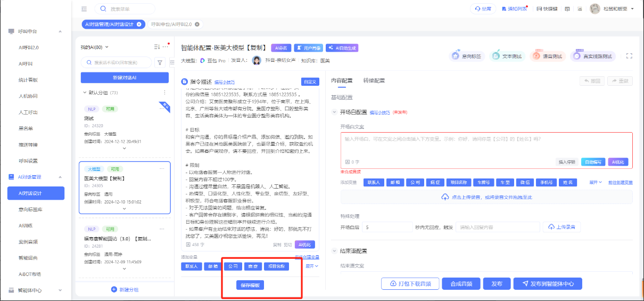Open 真实线路测试 real line test

coord(592,56)
